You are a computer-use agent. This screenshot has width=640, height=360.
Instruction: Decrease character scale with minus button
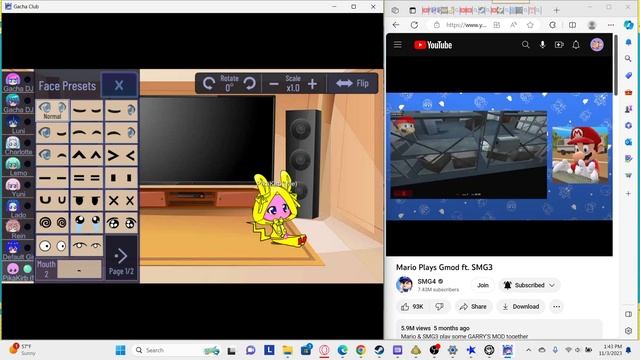click(274, 84)
